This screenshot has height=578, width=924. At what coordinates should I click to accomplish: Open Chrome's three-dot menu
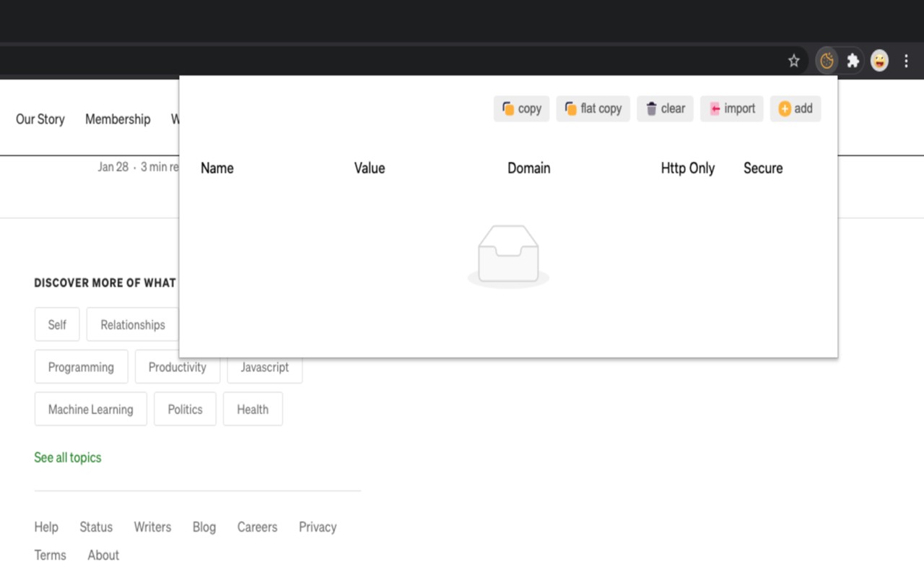coord(906,61)
